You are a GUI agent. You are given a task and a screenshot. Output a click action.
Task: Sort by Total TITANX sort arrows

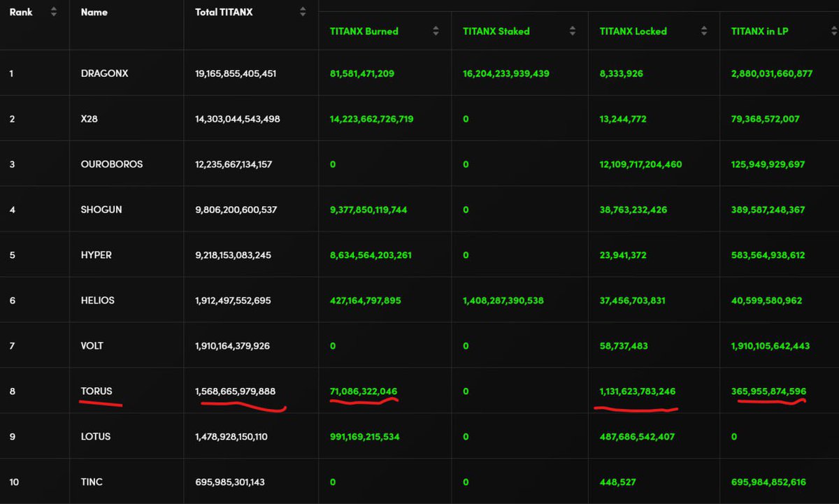[303, 12]
